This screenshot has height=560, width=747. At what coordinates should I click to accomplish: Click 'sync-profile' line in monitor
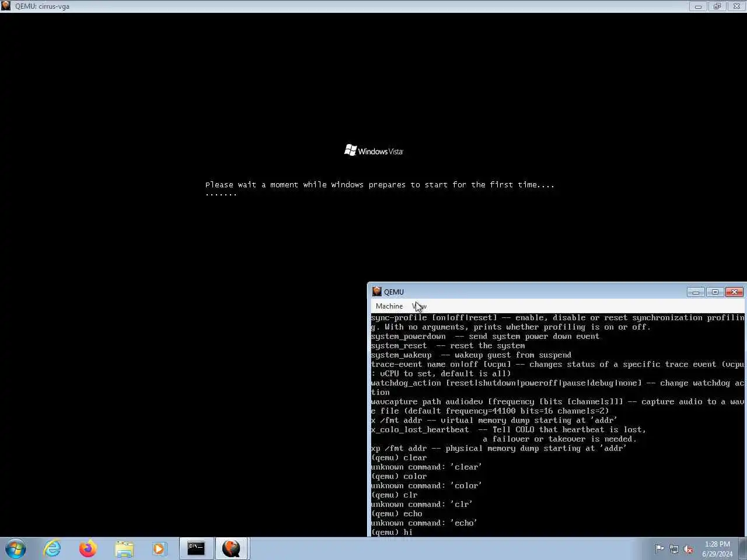pos(557,318)
